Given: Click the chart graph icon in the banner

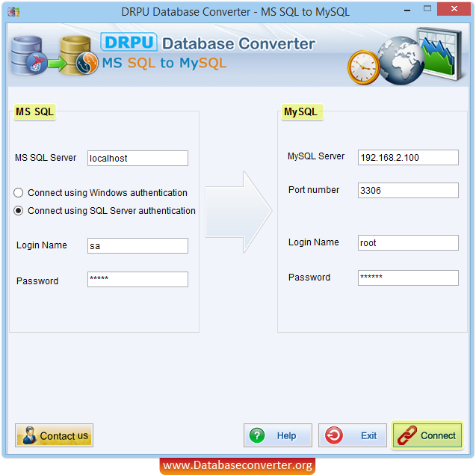Looking at the screenshot, I should point(441,54).
